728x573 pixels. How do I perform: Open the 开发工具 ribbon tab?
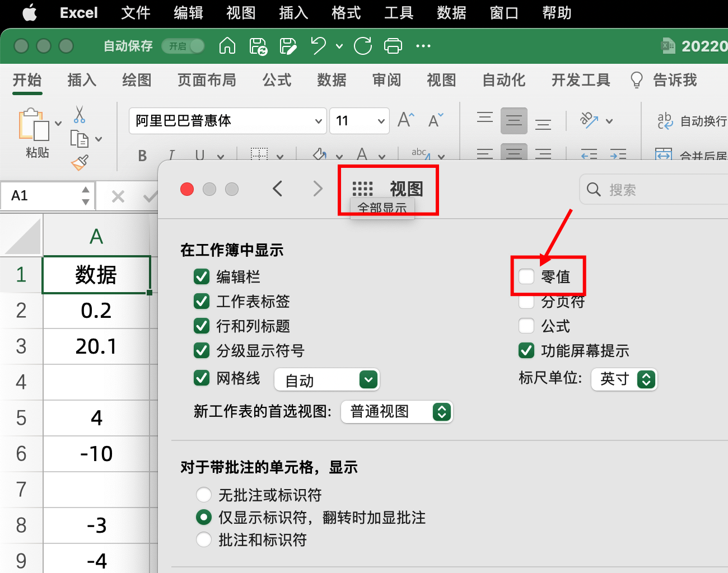pos(581,80)
